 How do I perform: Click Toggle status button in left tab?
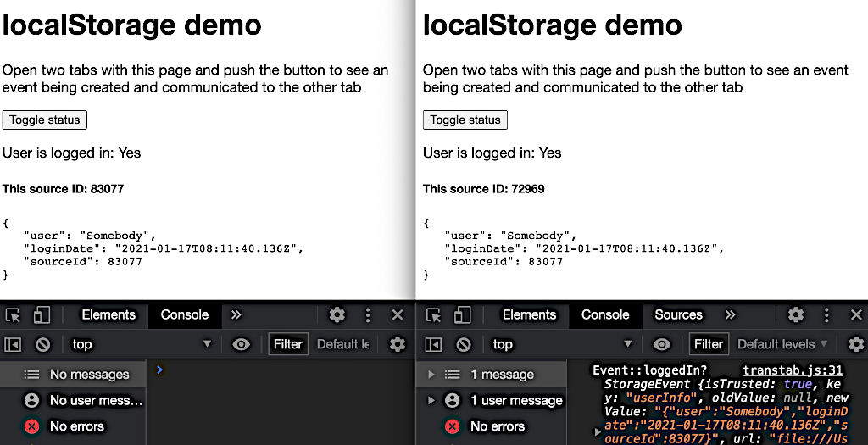[44, 120]
